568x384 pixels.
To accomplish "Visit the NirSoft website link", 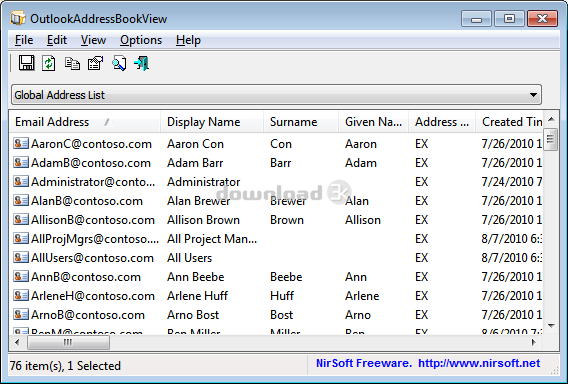I will 479,363.
